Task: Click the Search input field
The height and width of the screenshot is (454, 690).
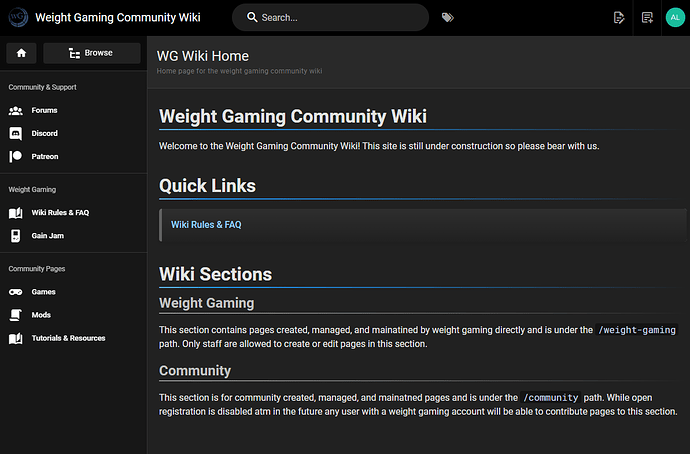Action: [x=330, y=18]
